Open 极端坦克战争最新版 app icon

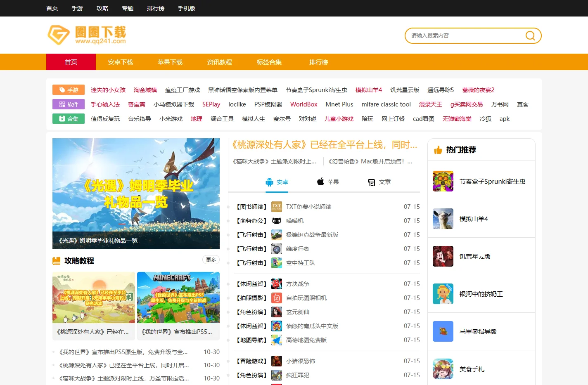pos(277,235)
